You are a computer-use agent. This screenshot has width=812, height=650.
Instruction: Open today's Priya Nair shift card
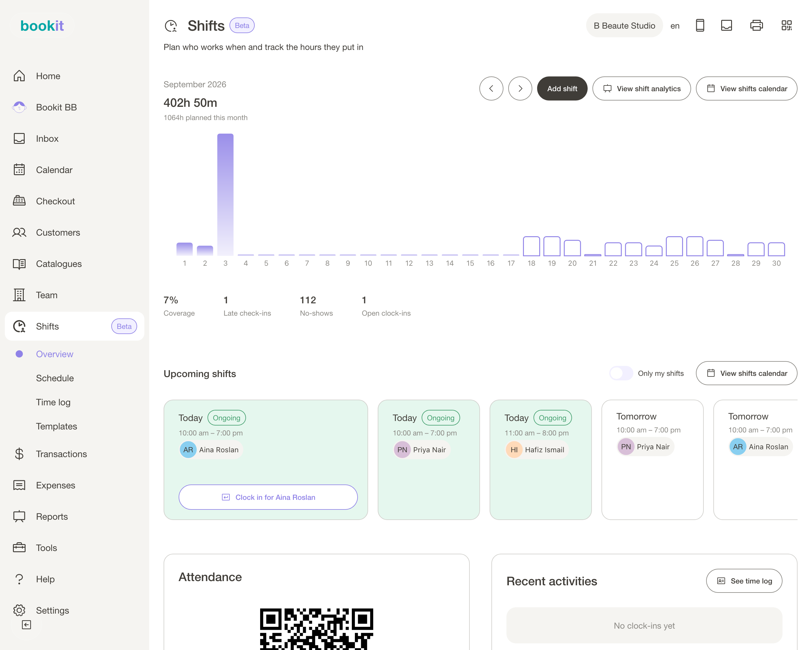[429, 460]
